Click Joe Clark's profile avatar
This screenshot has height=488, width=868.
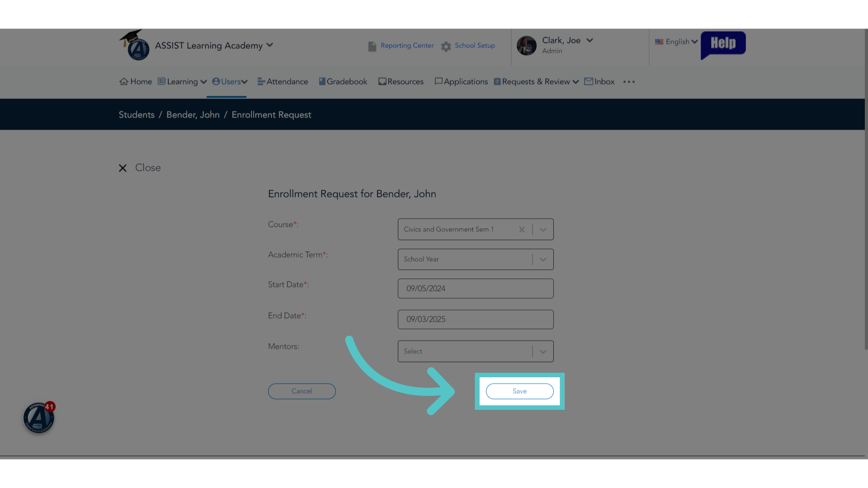(527, 46)
